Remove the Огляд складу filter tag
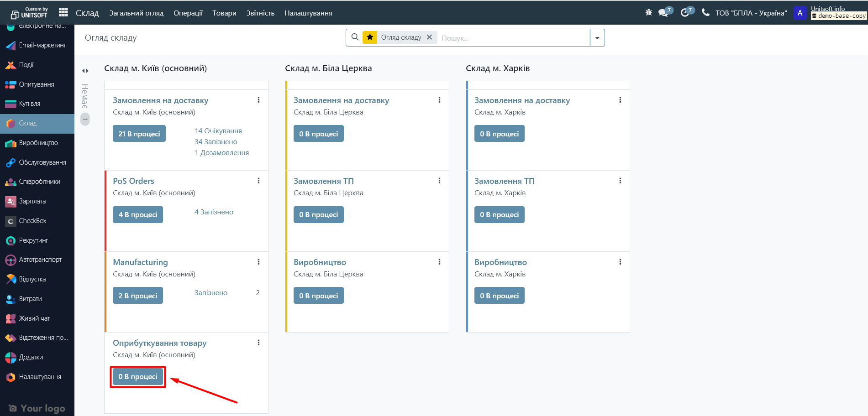The width and height of the screenshot is (868, 416). 429,37
